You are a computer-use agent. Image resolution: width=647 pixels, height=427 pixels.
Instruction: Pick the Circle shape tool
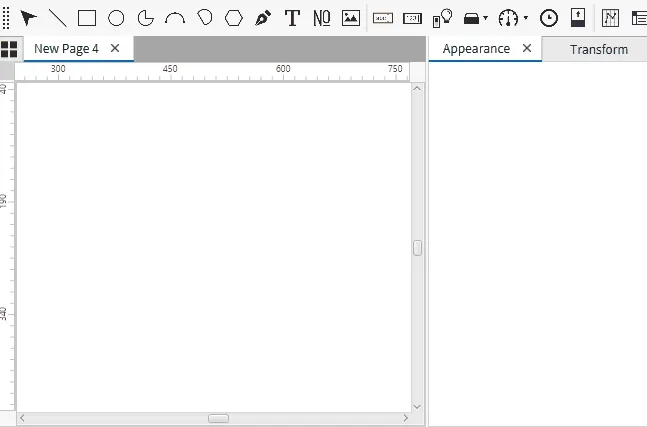tap(116, 18)
